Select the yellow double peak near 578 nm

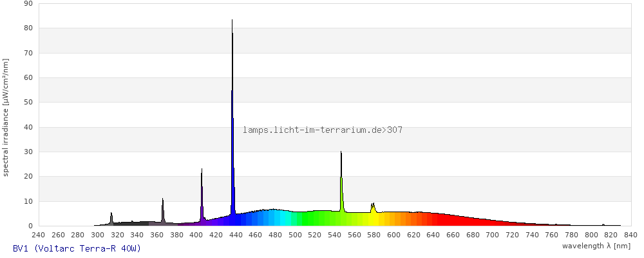[x=373, y=209]
